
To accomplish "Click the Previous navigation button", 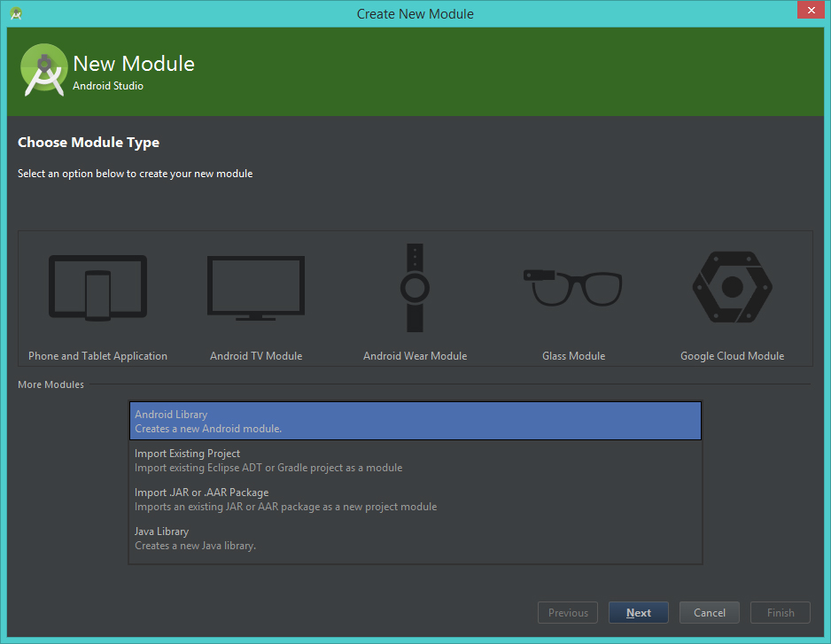I will (x=567, y=612).
